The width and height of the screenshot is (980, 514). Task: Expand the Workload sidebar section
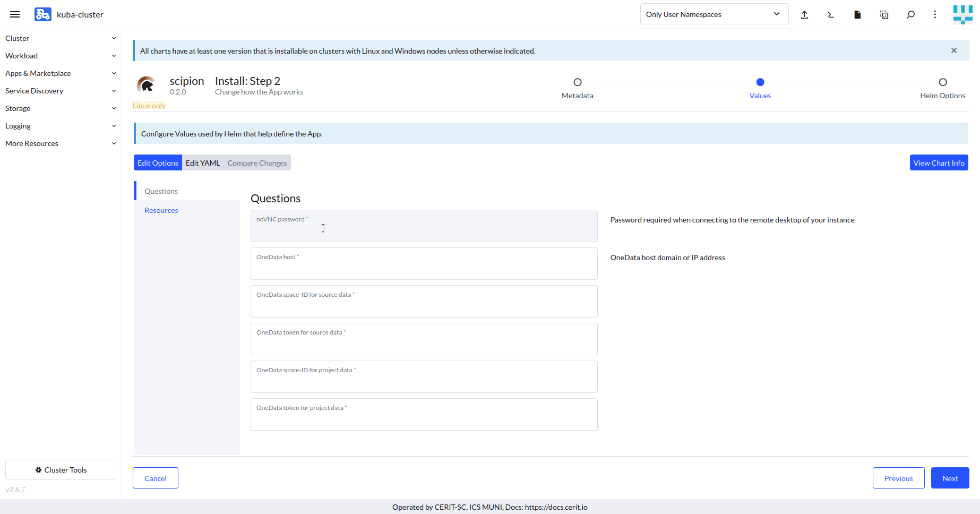point(61,56)
